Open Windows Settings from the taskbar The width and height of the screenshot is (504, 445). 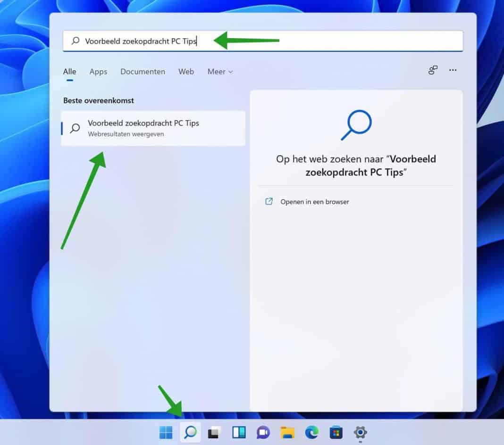361,432
